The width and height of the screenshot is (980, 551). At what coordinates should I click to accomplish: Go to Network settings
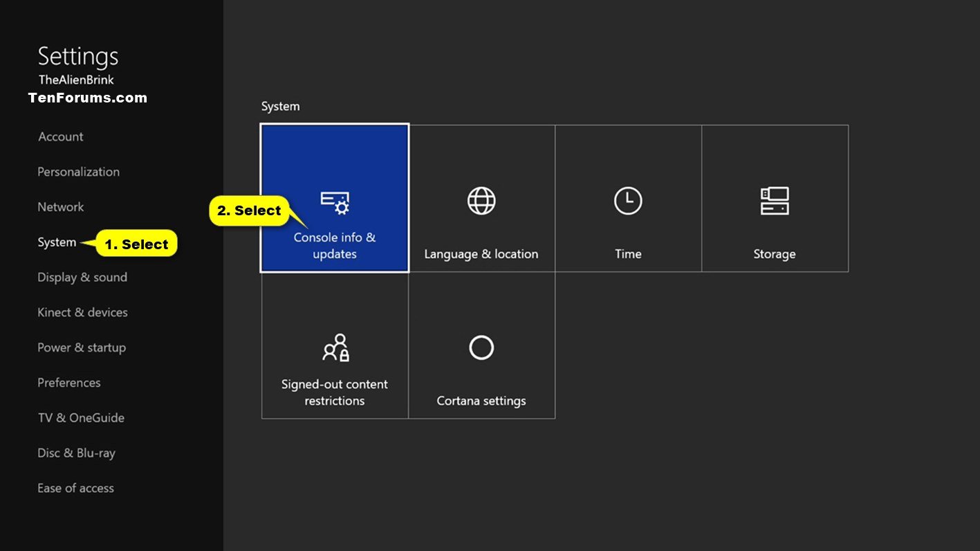(61, 207)
